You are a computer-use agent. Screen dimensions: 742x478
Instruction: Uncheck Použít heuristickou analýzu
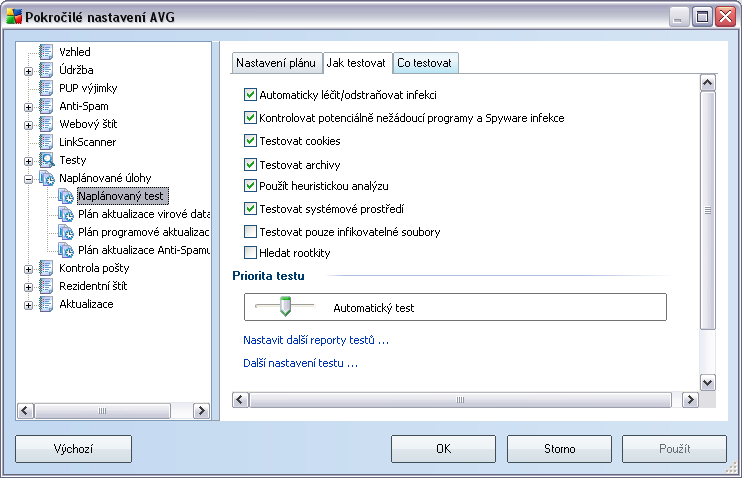(x=250, y=186)
